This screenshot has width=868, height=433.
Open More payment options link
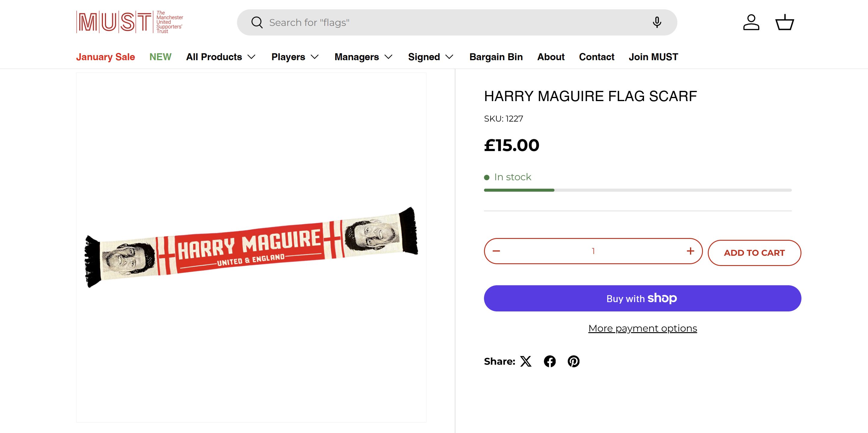(x=642, y=328)
